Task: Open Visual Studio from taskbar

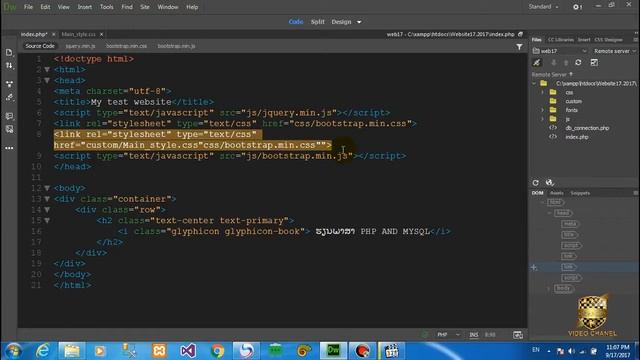Action: click(188, 351)
